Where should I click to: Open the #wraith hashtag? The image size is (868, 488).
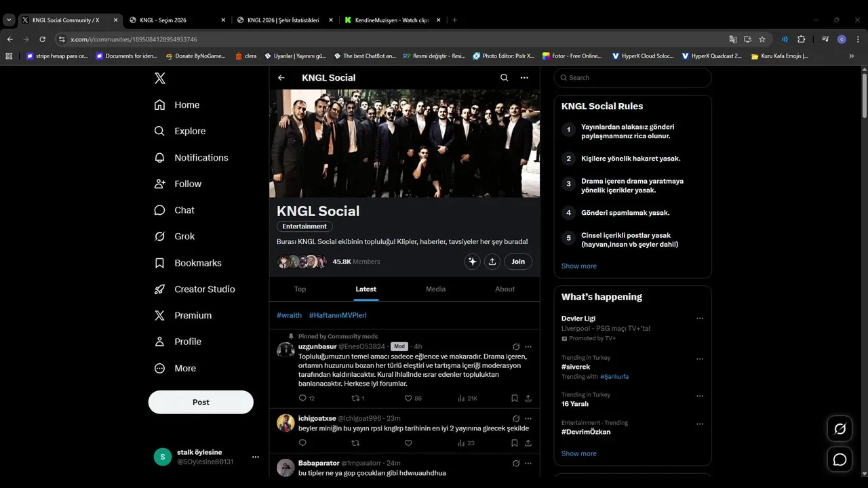tap(289, 315)
